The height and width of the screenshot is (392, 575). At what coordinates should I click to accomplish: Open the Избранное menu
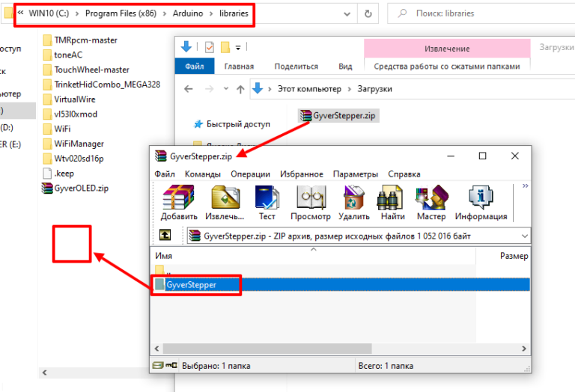tap(302, 174)
